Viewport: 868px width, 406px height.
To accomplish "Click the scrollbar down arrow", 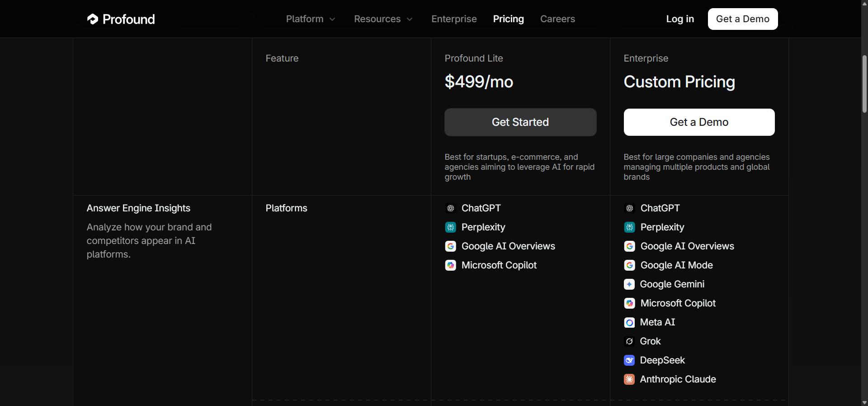I will tap(864, 402).
